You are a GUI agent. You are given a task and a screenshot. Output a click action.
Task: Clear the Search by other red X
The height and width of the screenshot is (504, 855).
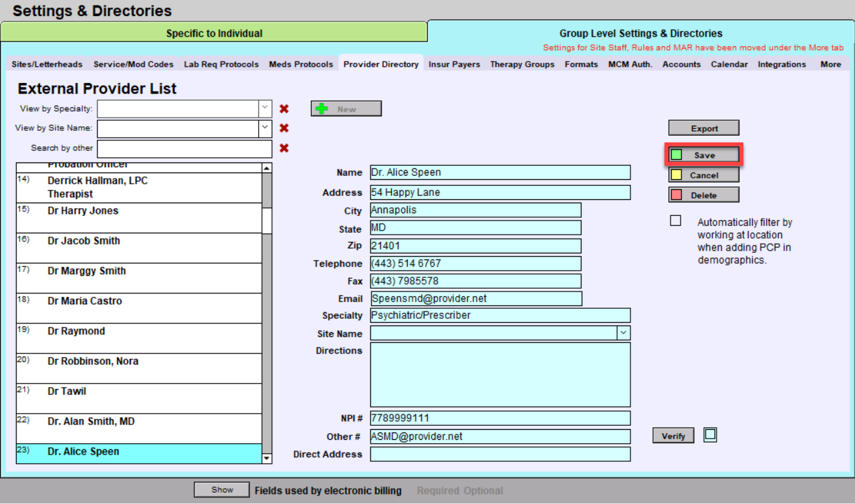point(284,148)
